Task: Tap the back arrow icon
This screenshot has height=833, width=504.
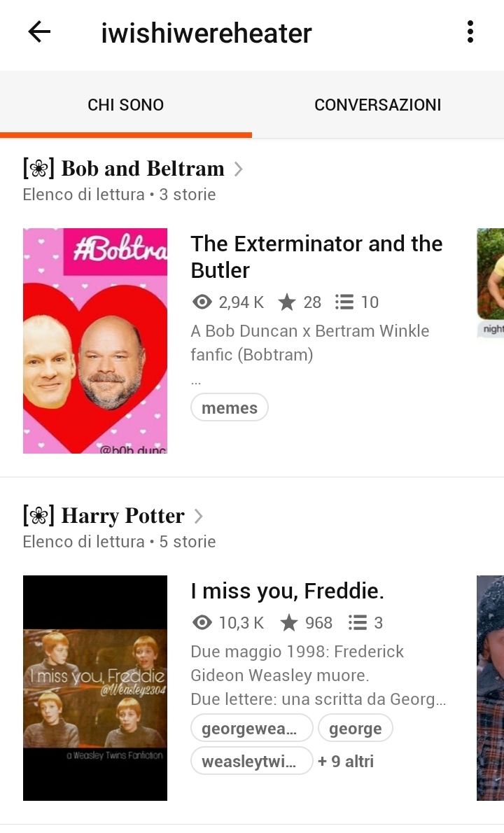Action: click(x=39, y=32)
